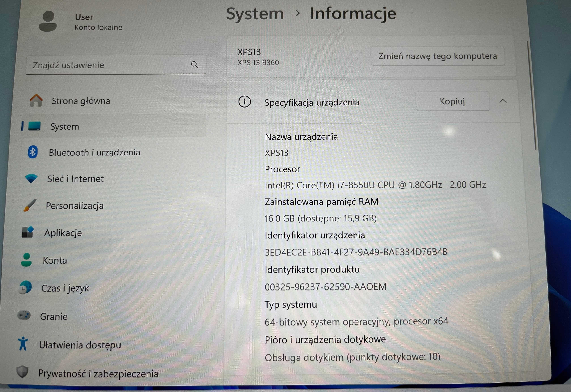The image size is (571, 392).
Task: Collapse the Specyfikacja urządzenia section chevron
Action: [x=503, y=101]
